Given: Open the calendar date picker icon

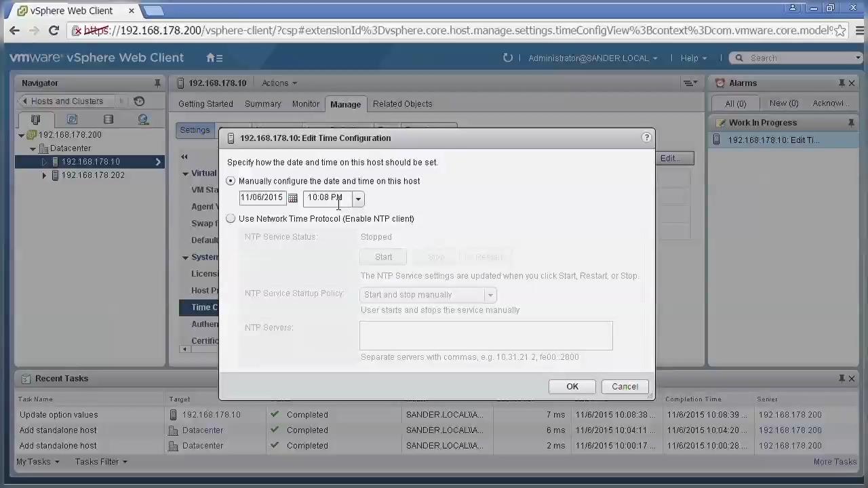Looking at the screenshot, I should tap(292, 198).
